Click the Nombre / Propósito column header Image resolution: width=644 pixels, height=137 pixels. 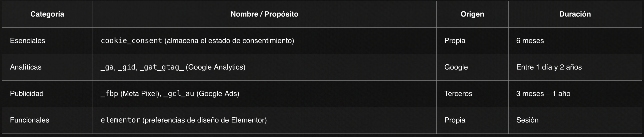tap(264, 14)
